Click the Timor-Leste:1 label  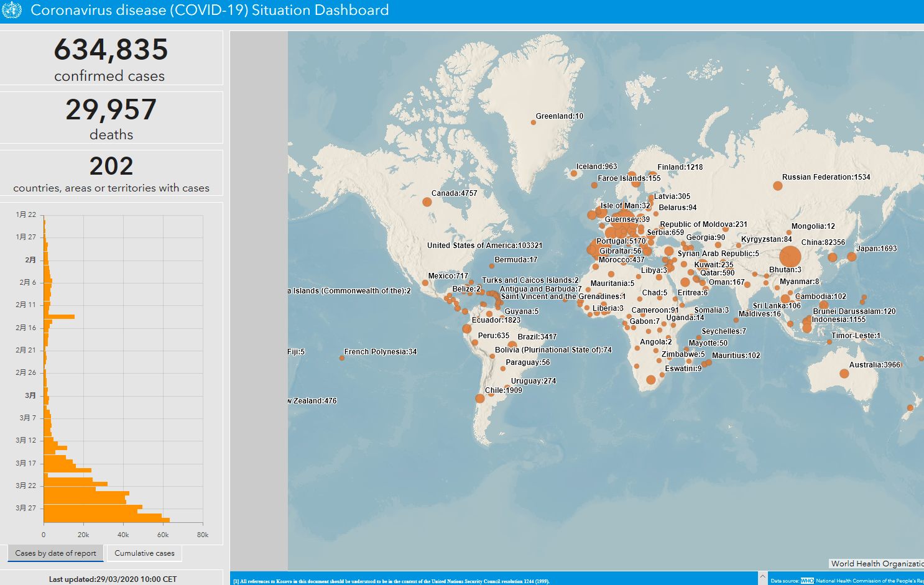[x=856, y=336]
